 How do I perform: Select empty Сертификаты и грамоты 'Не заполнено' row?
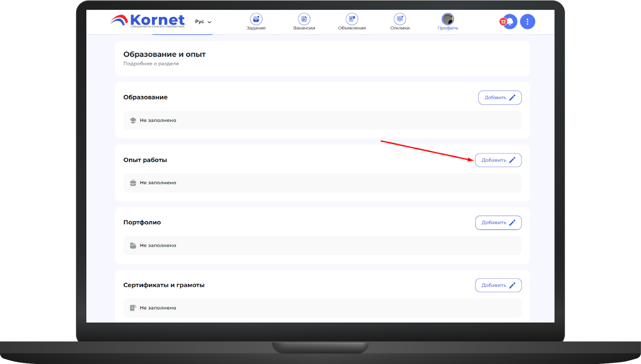coord(322,308)
